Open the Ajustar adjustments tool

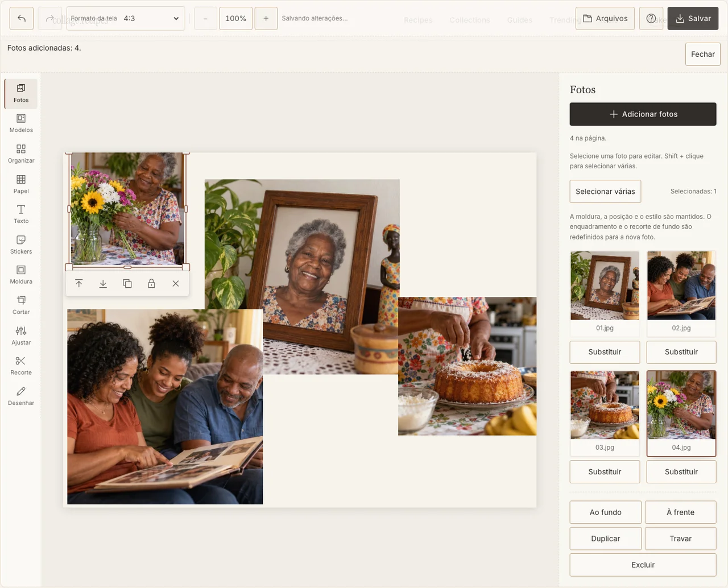pos(21,336)
